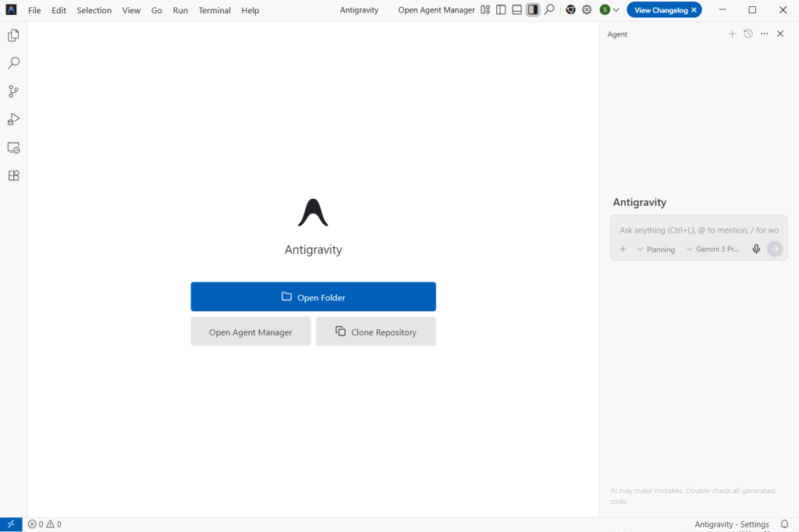799x532 pixels.
Task: Open the Gemini 3 model selector
Action: [715, 249]
